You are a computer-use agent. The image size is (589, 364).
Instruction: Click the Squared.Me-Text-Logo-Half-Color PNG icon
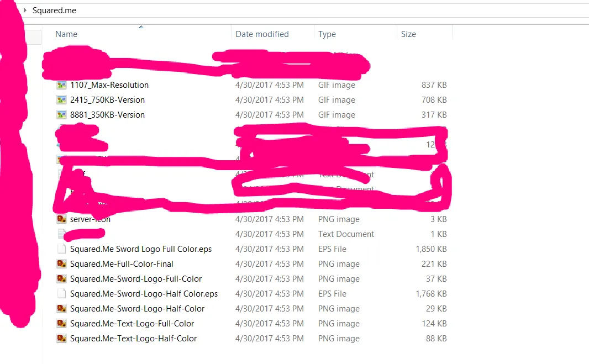point(61,339)
